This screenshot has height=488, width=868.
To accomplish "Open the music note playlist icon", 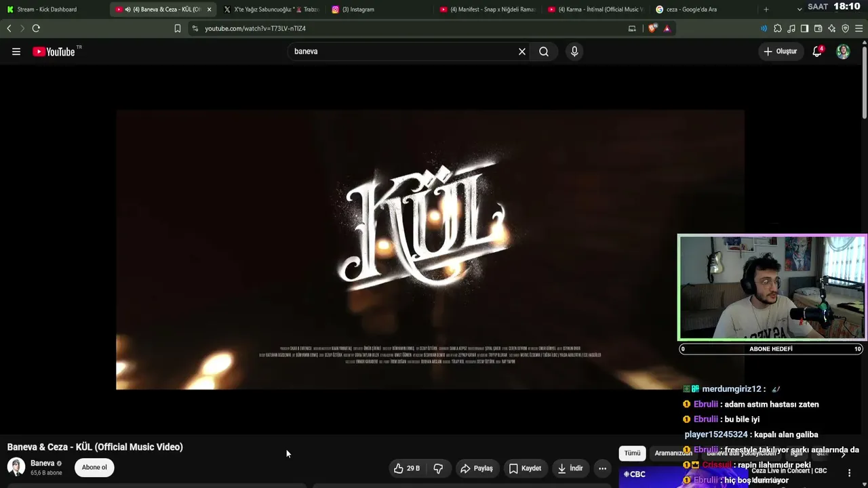I will click(791, 28).
